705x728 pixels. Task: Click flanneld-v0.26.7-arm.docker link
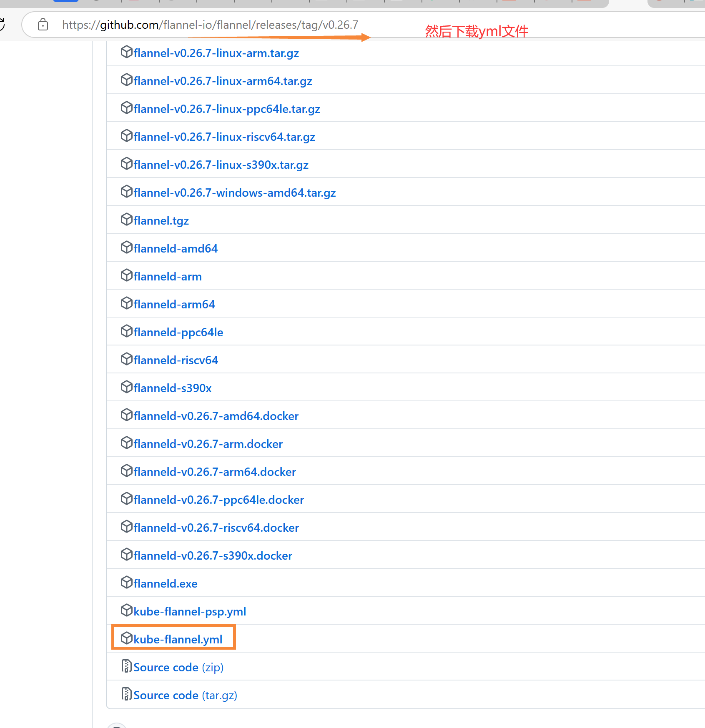[x=208, y=444]
